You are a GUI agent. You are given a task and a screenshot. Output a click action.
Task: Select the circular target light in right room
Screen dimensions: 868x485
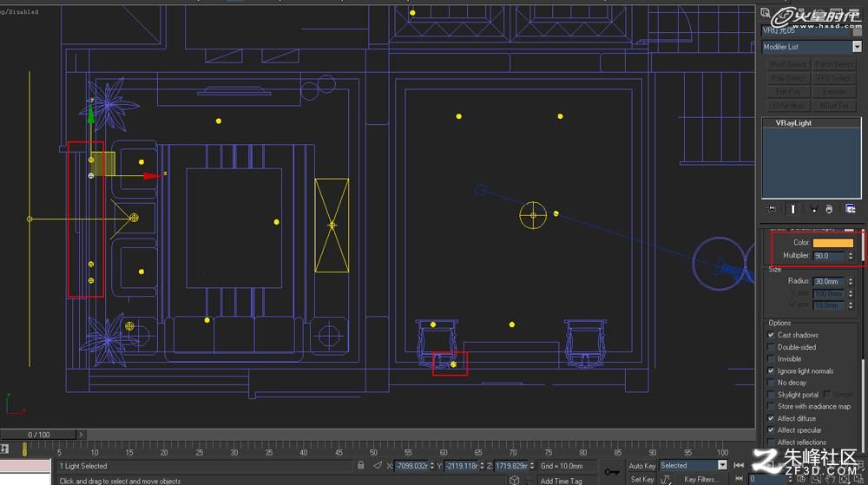[x=533, y=215]
